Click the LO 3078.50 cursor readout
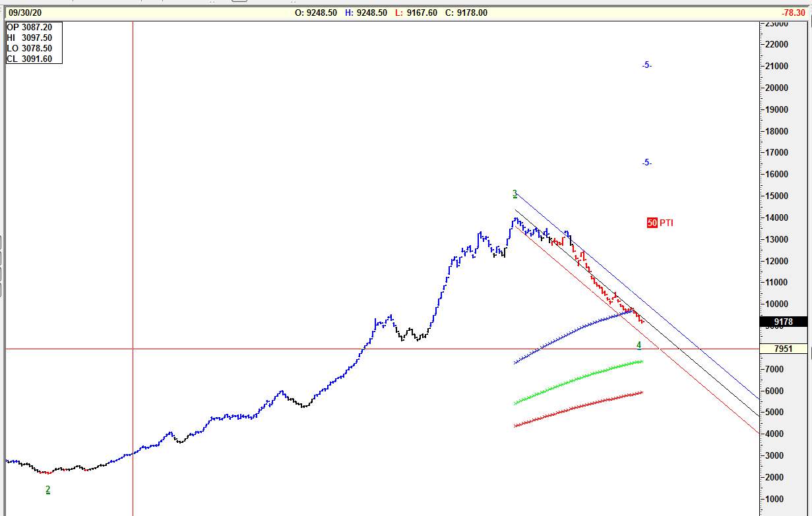812x516 pixels. [x=29, y=48]
